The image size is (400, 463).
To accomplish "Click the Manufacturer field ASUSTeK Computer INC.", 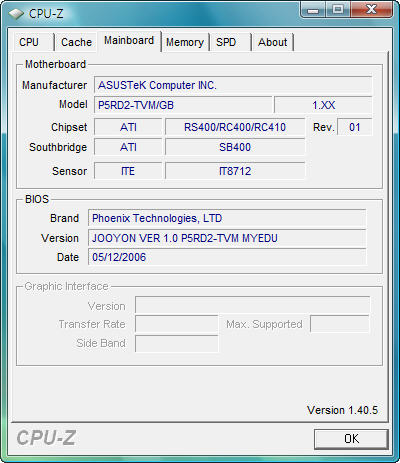I will (233, 85).
